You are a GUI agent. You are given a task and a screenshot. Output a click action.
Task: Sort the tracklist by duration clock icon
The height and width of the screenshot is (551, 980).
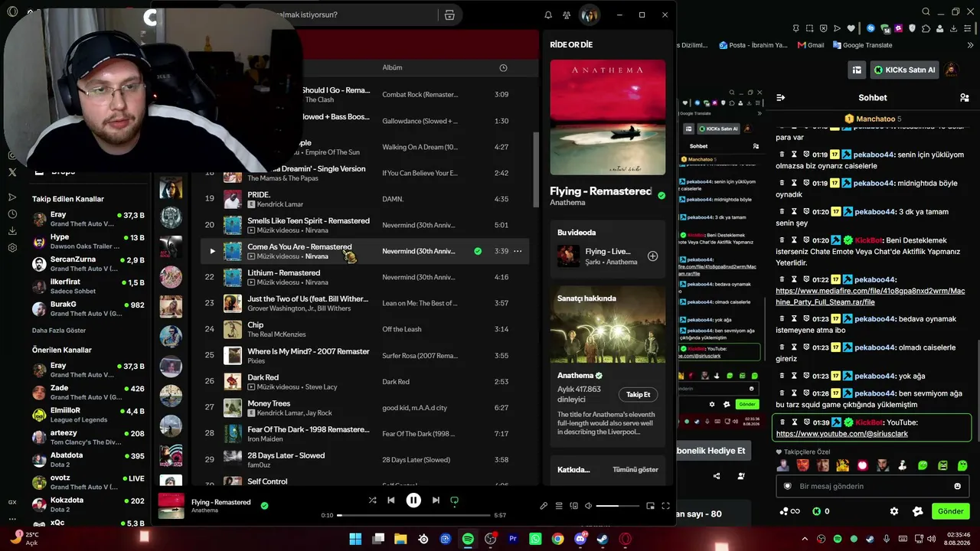503,67
